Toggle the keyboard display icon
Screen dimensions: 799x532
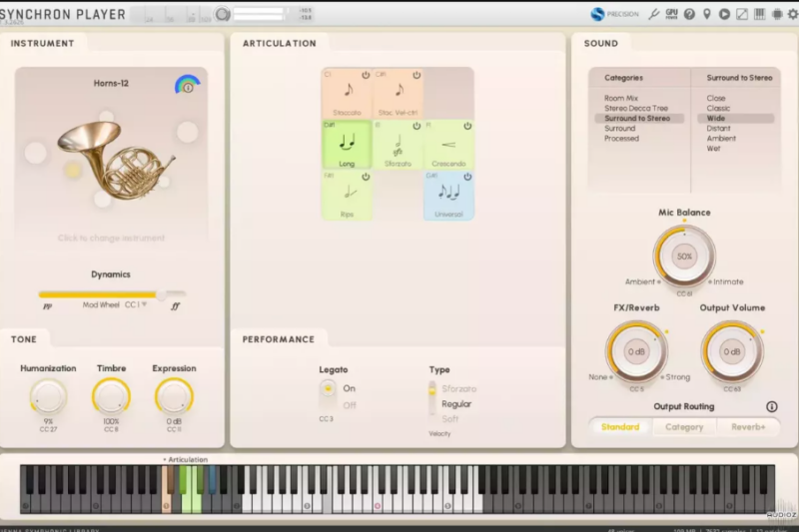pos(759,14)
